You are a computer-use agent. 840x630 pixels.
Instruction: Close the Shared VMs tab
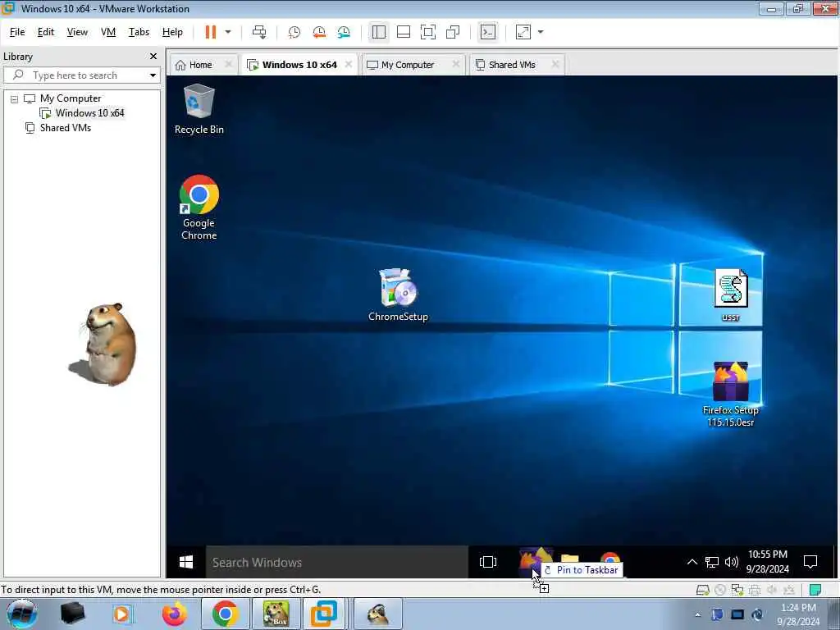[555, 64]
